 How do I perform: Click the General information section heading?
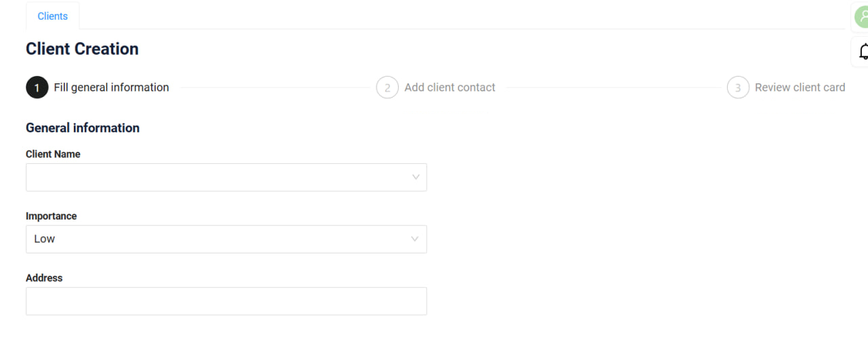pos(83,128)
